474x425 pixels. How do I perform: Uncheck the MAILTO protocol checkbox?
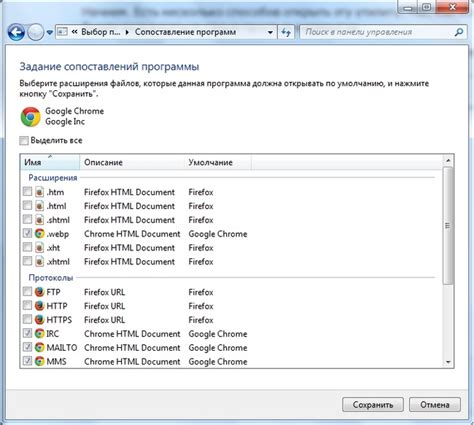[27, 347]
